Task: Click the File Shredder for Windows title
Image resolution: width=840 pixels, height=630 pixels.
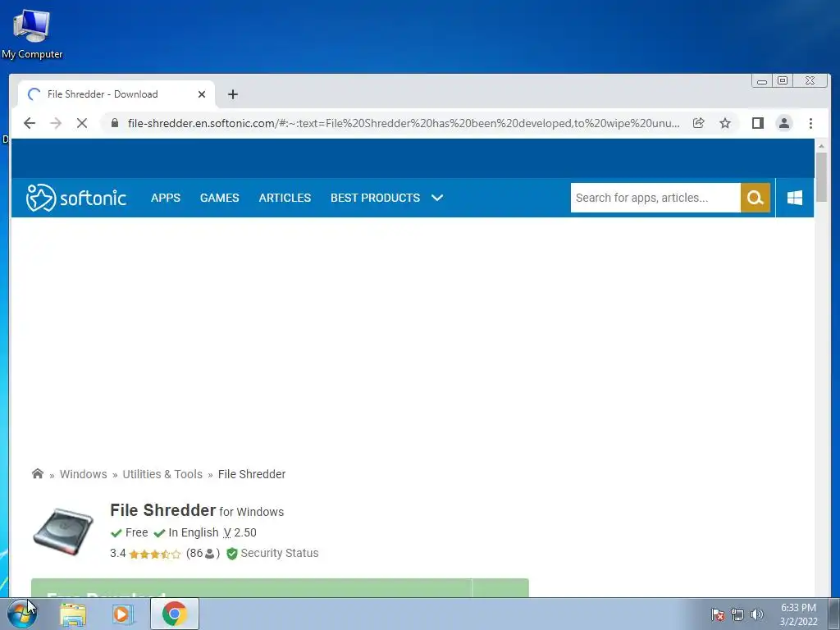Action: [x=197, y=510]
